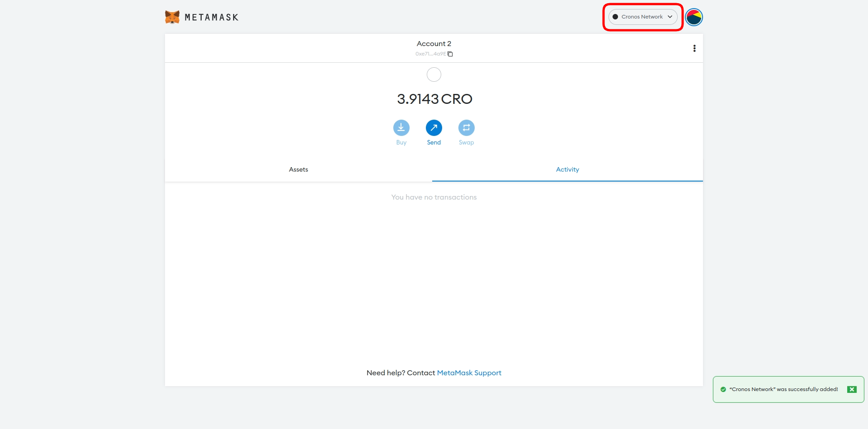
Task: Dismiss the Cronos Network added notification
Action: pyautogui.click(x=852, y=389)
